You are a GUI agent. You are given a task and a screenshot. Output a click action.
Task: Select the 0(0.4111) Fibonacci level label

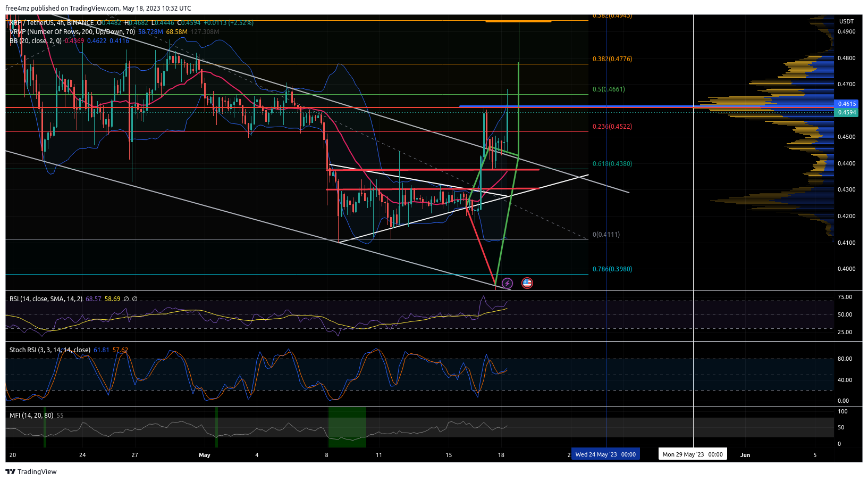[606, 235]
